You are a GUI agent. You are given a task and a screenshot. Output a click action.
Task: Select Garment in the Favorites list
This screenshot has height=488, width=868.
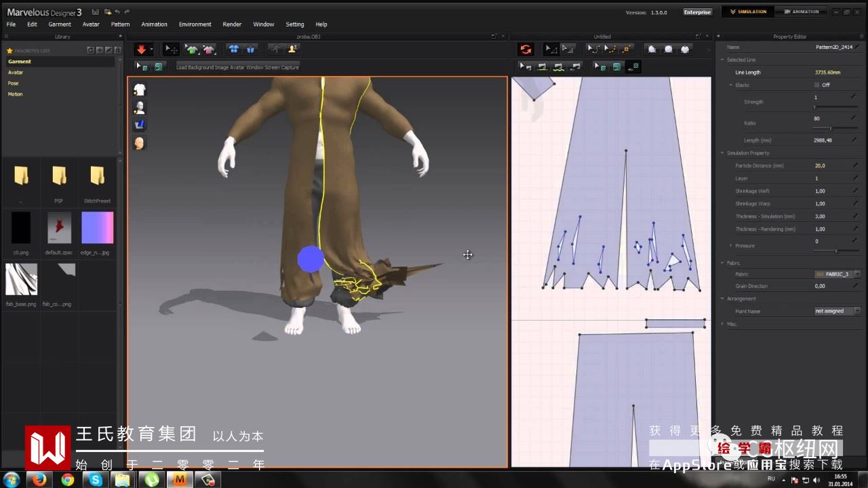59,62
